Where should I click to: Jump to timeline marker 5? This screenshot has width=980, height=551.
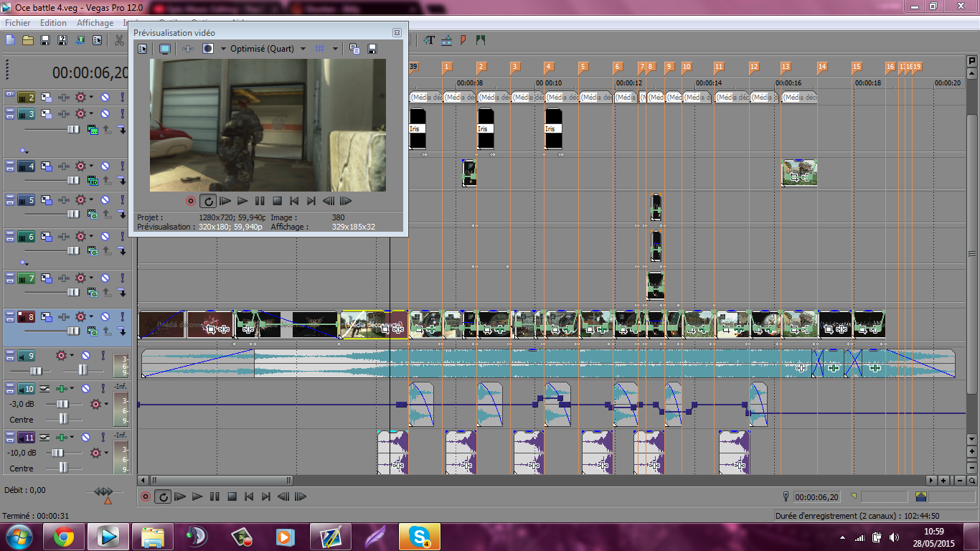[583, 67]
